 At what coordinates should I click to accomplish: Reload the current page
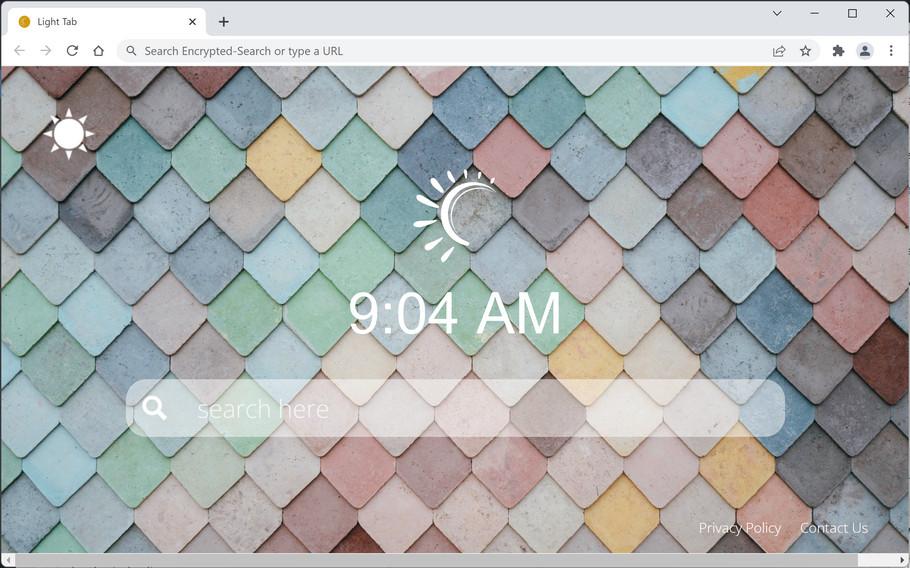coord(72,51)
